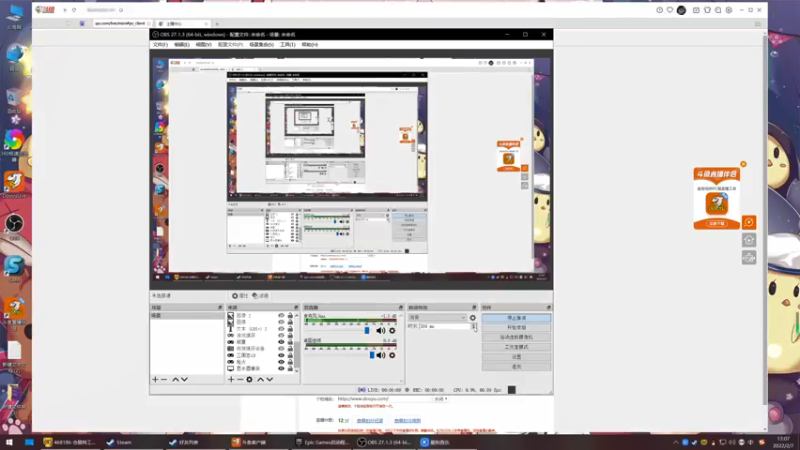800x450 pixels.
Task: Click the 退出 button in the controls dock
Action: click(x=516, y=366)
